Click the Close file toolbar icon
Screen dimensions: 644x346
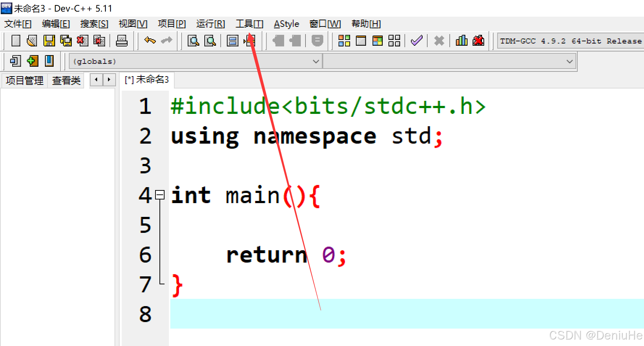click(83, 41)
